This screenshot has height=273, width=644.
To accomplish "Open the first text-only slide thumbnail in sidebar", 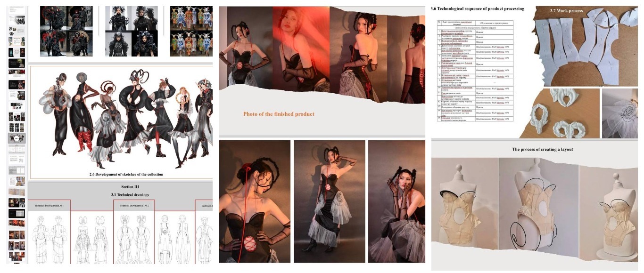I will 17,9.
